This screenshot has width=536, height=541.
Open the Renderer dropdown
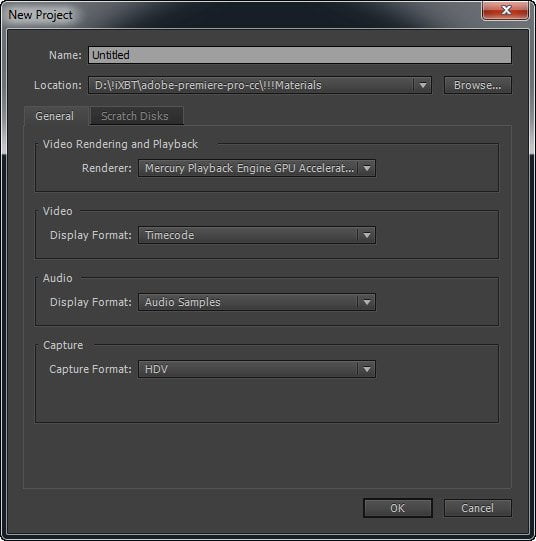257,168
